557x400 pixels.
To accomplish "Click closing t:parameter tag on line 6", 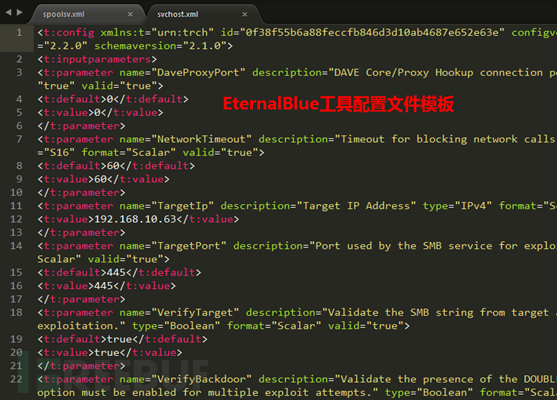I will [x=81, y=126].
